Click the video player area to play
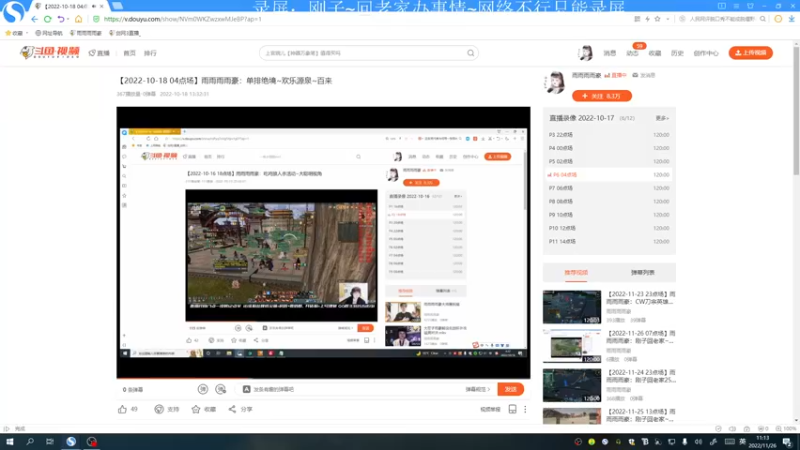 coord(323,242)
